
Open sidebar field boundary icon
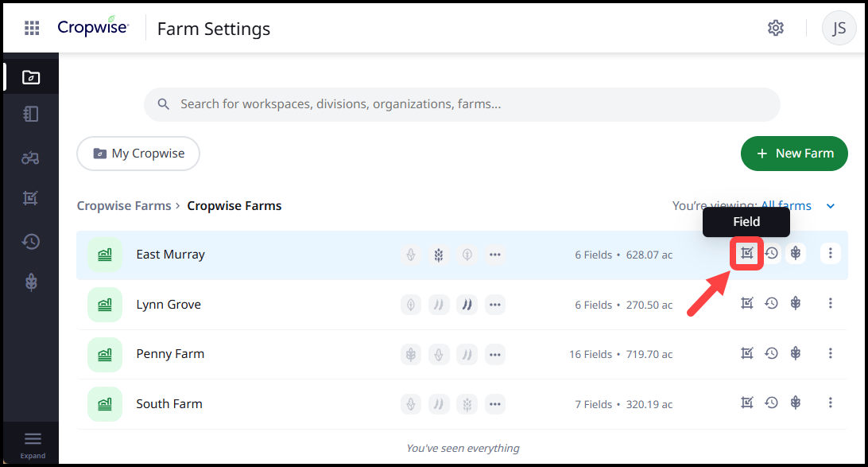30,199
